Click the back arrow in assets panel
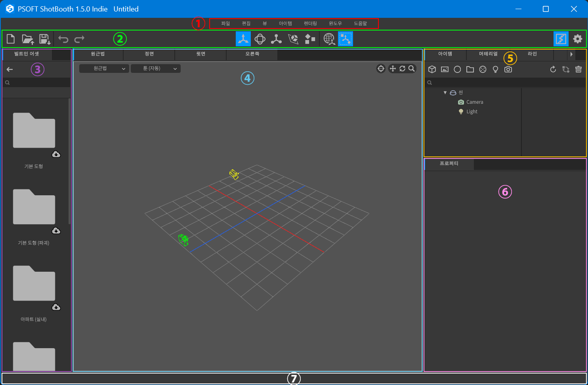588x385 pixels. pos(10,69)
